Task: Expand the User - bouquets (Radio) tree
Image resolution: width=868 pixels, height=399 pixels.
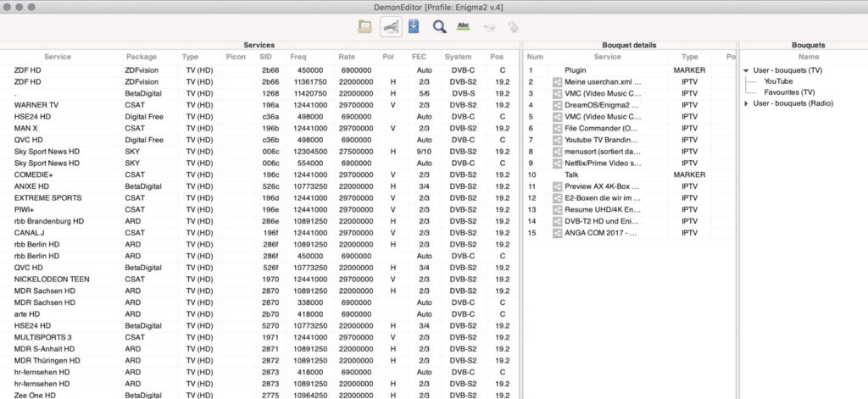Action: click(745, 103)
